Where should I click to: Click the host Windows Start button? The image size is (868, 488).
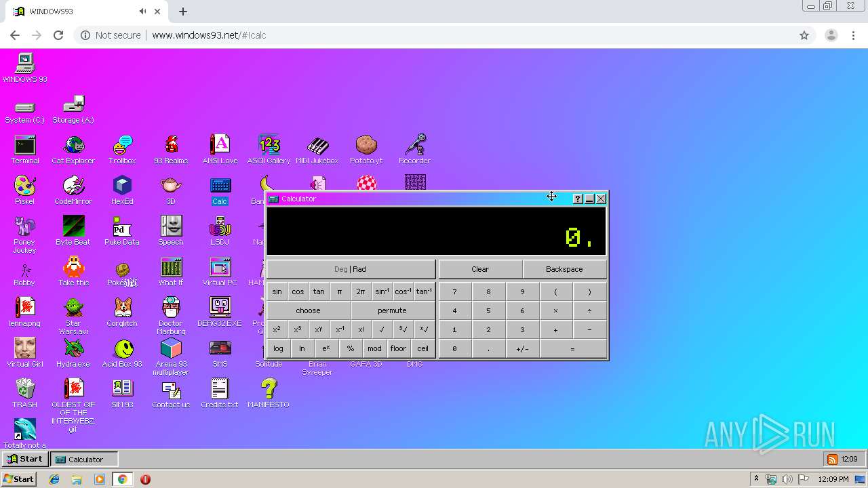pyautogui.click(x=18, y=479)
